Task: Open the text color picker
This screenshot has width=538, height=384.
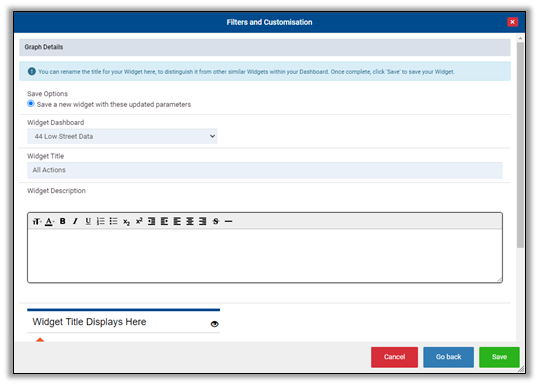Action: point(49,221)
